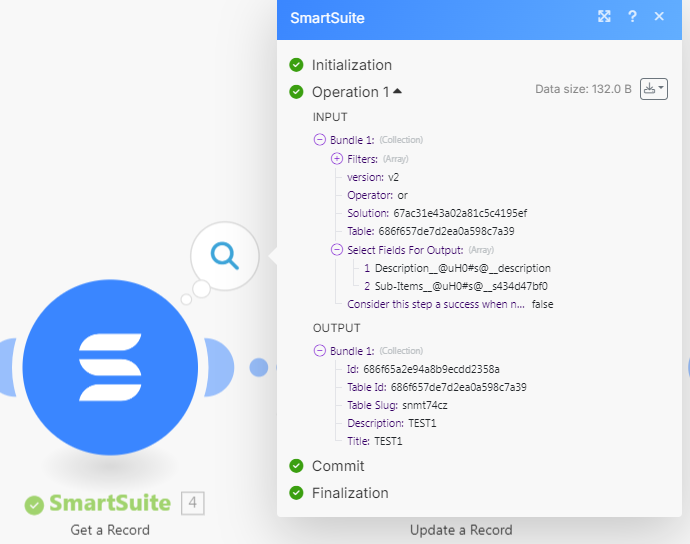The height and width of the screenshot is (544, 690).
Task: Click the magnifier inspection bubble
Action: pyautogui.click(x=224, y=256)
